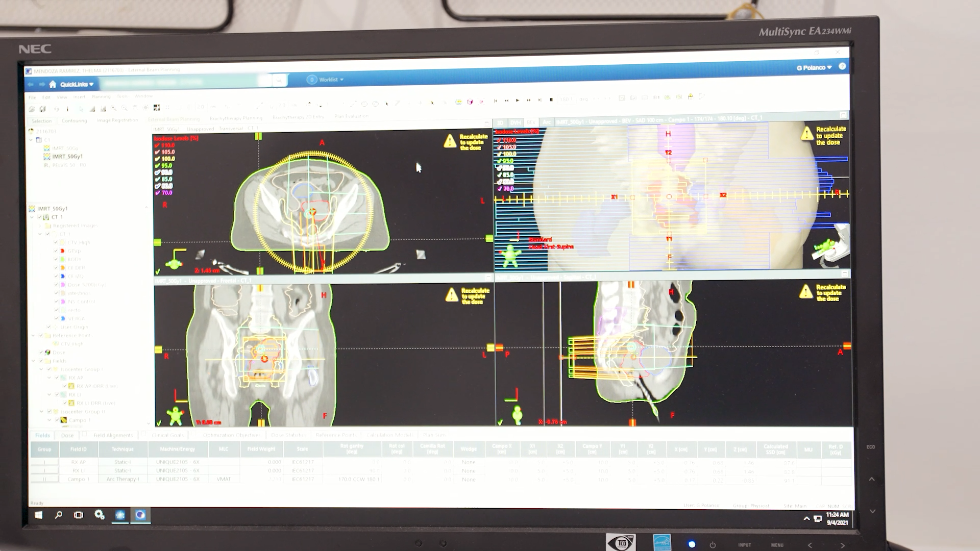
Task: Click the zoom in magnifier tool
Action: pos(114,108)
